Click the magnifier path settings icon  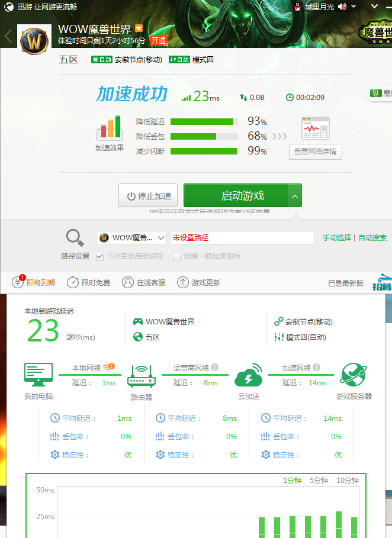pyautogui.click(x=75, y=238)
